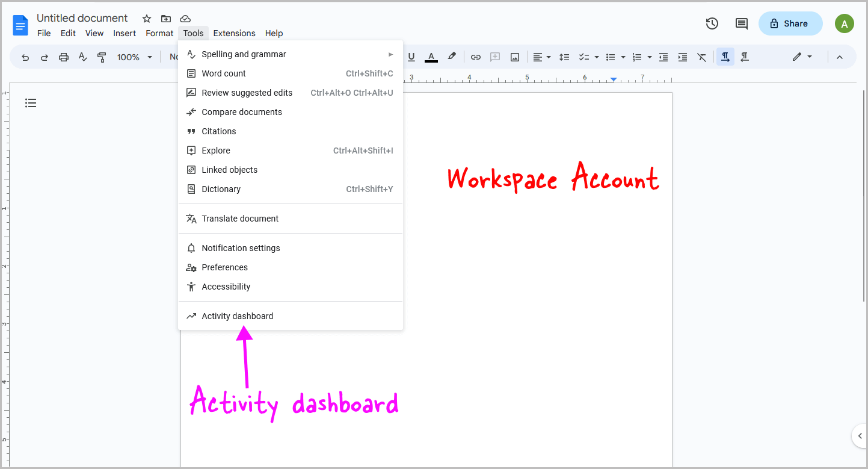Select Word count from the Tools menu
This screenshot has height=469, width=868.
click(x=224, y=73)
